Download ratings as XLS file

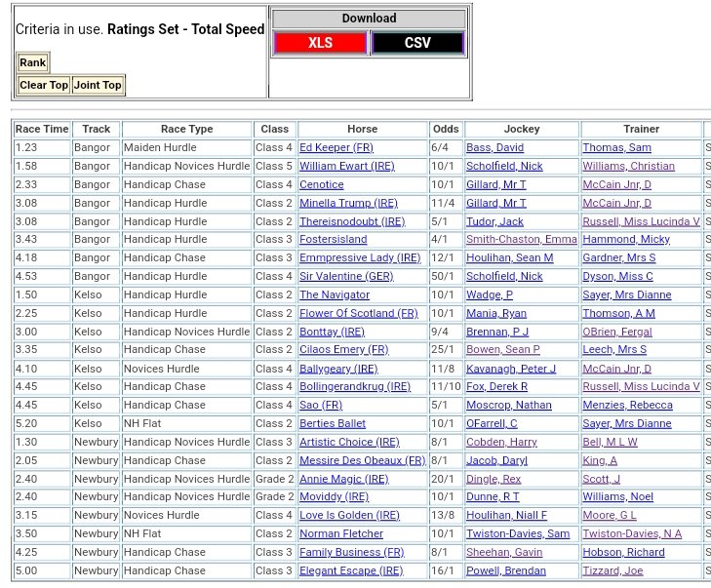(320, 43)
